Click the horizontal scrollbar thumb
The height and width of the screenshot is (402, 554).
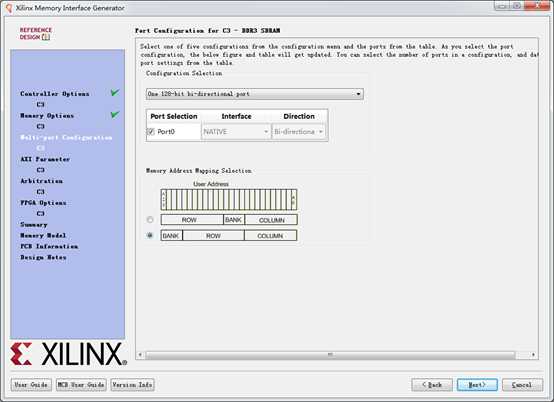(x=330, y=354)
